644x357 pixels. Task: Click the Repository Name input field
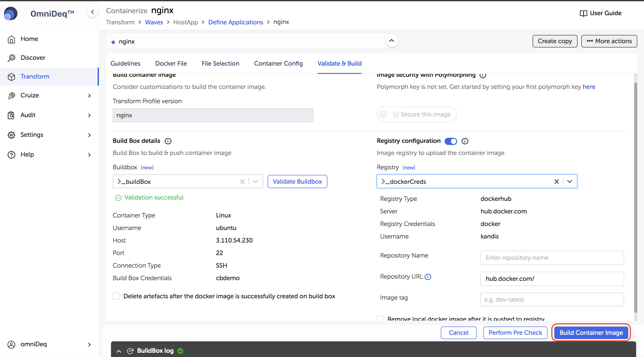point(552,258)
